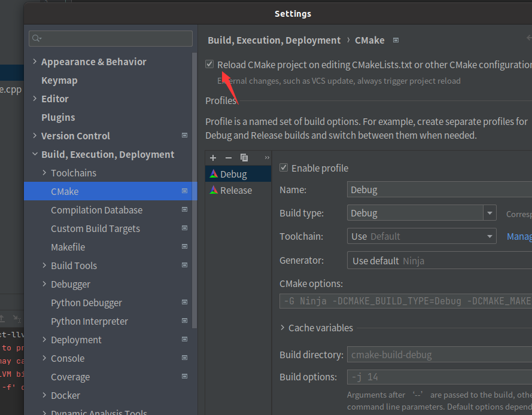Click the Build directory field
Viewport: 532px width, 415px height.
coord(439,355)
